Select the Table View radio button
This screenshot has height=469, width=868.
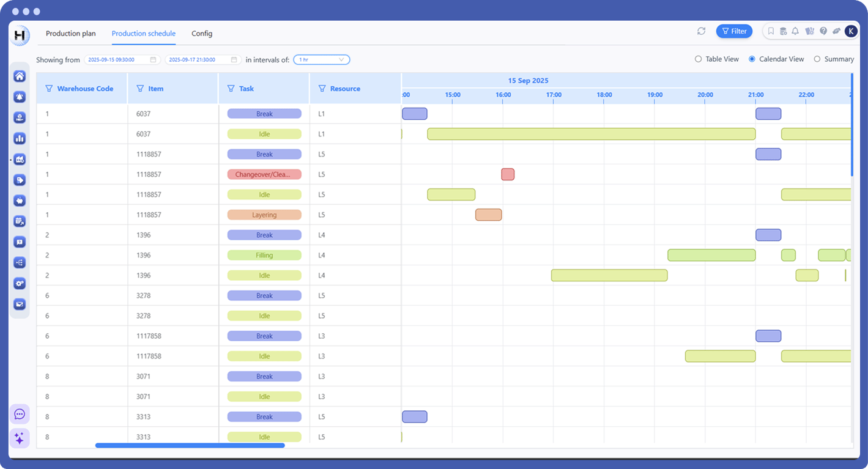point(698,59)
